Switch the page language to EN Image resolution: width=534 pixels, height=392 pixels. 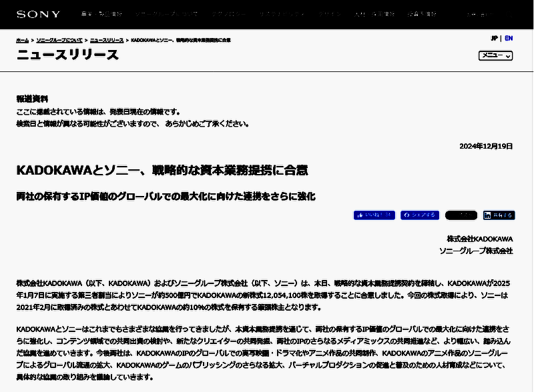pyautogui.click(x=508, y=38)
